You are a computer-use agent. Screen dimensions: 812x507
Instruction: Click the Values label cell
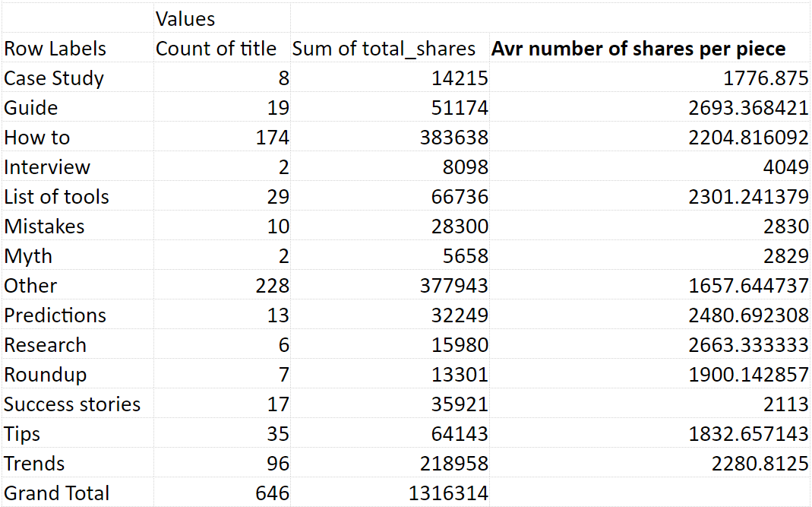coord(222,19)
